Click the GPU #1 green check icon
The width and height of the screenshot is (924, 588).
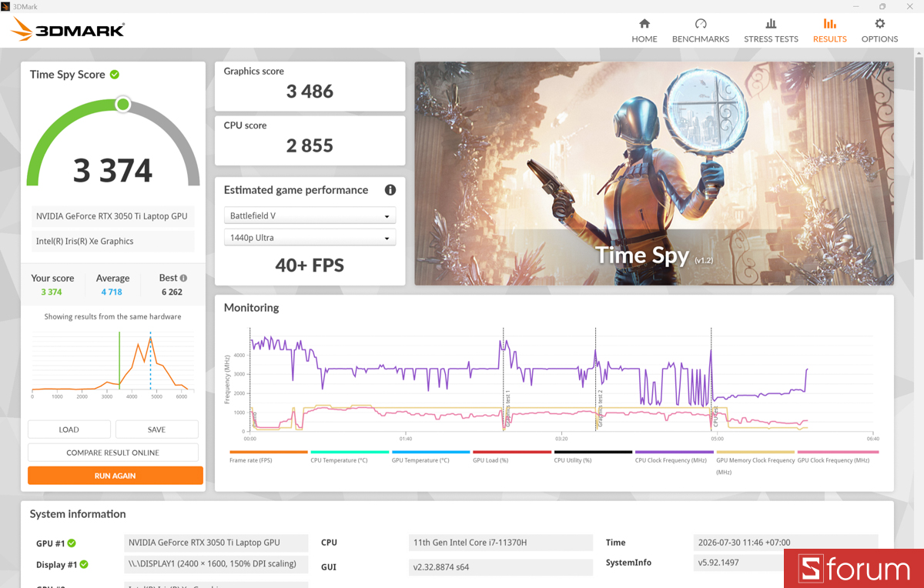pos(72,543)
